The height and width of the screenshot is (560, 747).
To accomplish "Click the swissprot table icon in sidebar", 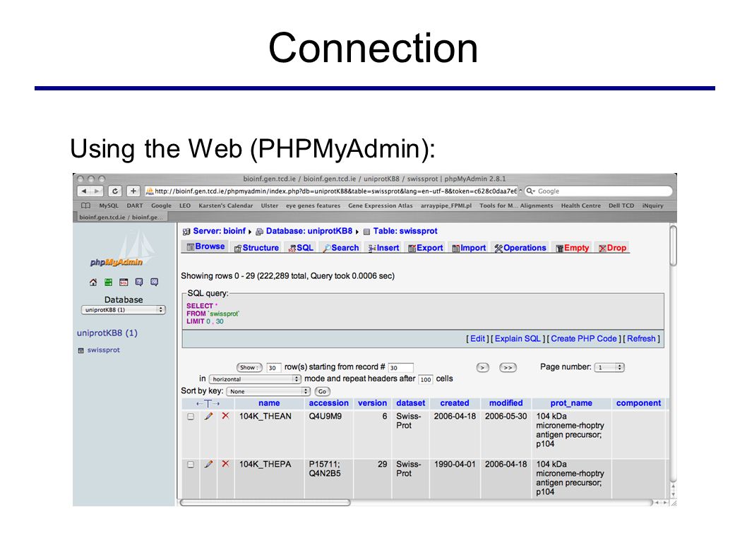I will (x=81, y=350).
